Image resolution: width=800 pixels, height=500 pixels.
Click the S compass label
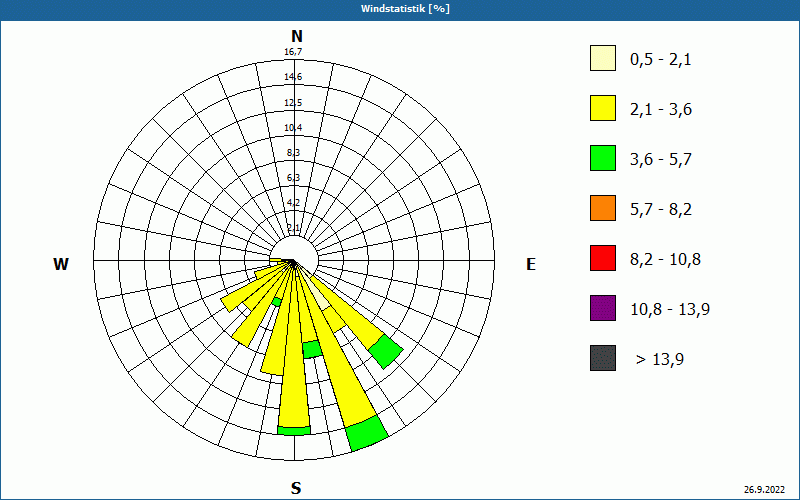point(296,489)
